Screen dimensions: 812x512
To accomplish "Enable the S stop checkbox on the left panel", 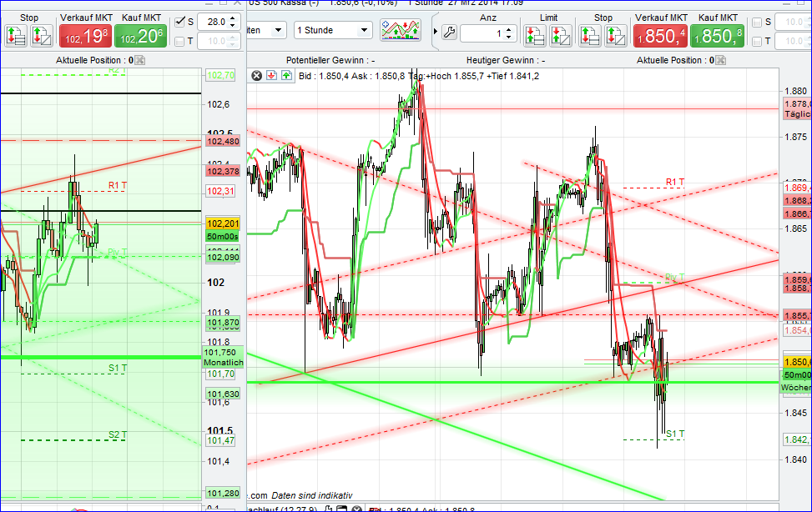I will [x=179, y=21].
